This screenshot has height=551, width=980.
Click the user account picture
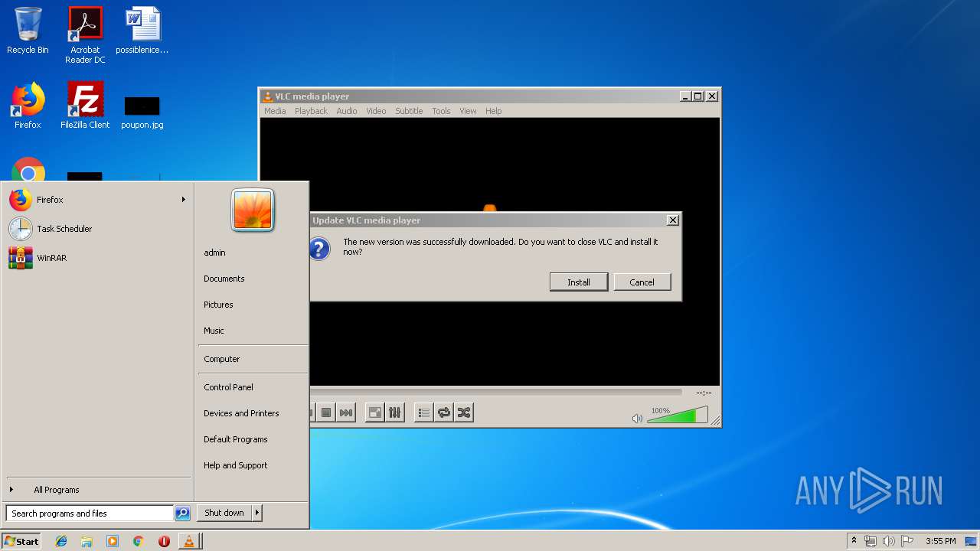[253, 210]
